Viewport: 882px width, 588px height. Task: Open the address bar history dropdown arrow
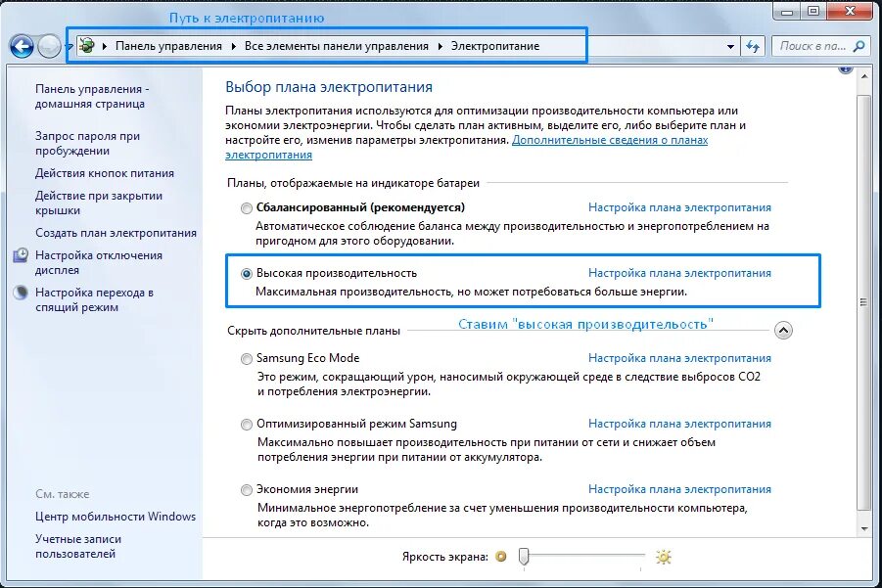(730, 47)
